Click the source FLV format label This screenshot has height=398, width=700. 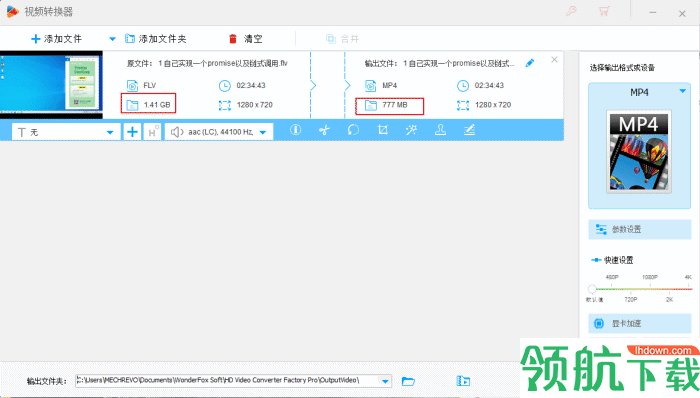150,85
